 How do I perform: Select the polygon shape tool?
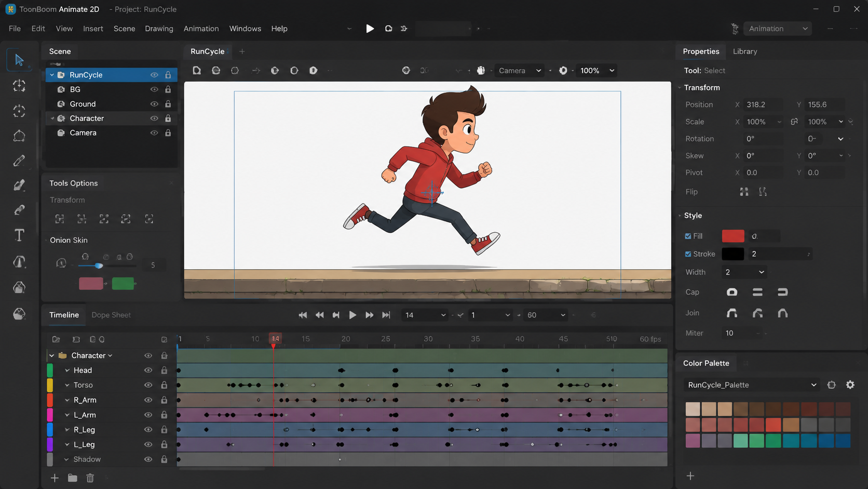[x=19, y=136]
